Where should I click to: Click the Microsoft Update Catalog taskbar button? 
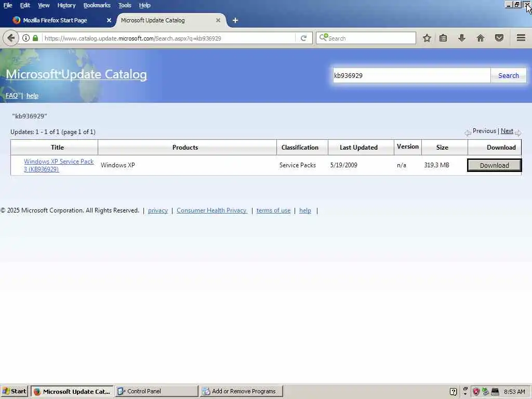(72, 391)
